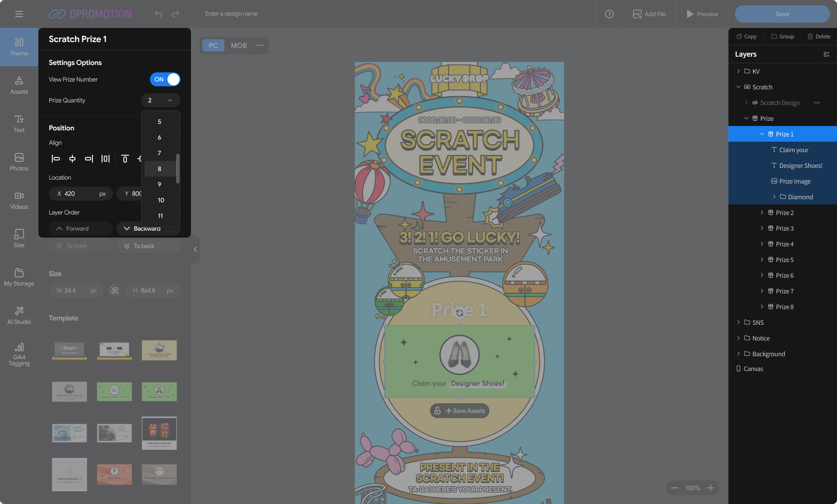Open the help question mark icon
Screen dimensions: 837x504
(609, 14)
